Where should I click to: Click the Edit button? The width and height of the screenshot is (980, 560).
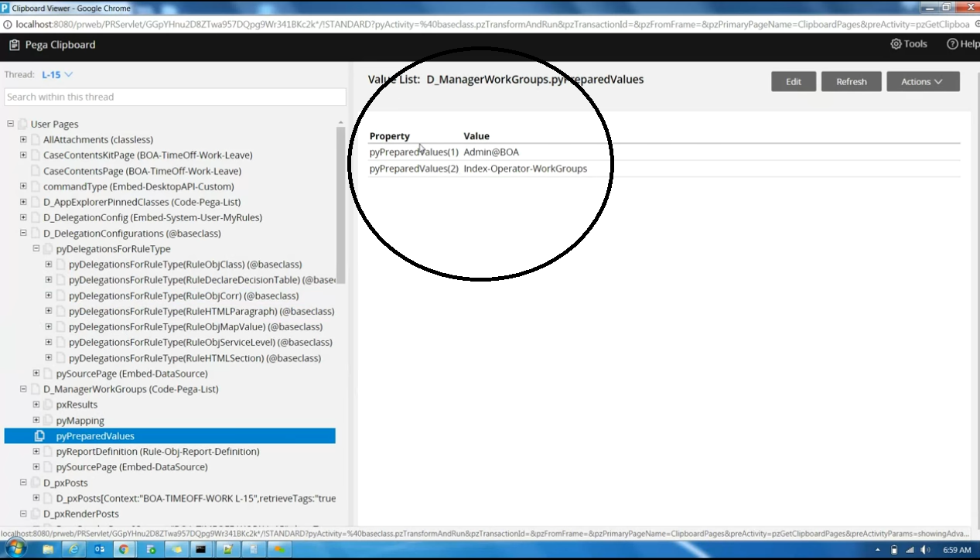[793, 81]
